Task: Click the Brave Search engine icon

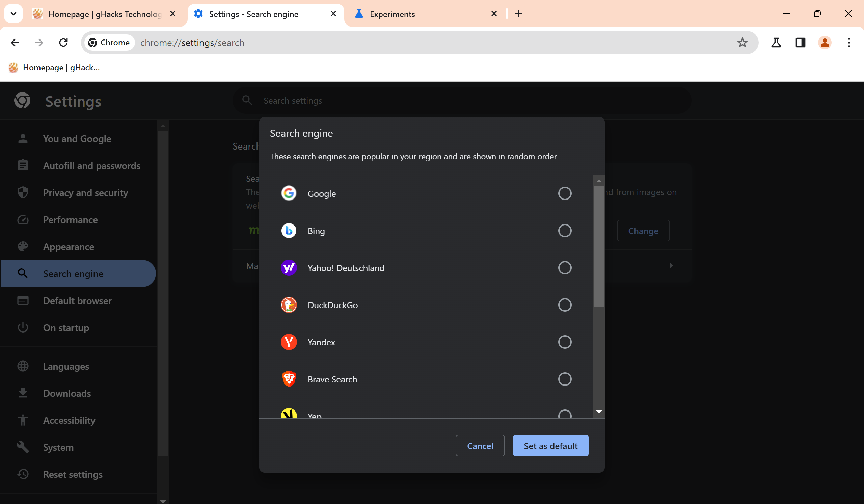Action: click(289, 379)
